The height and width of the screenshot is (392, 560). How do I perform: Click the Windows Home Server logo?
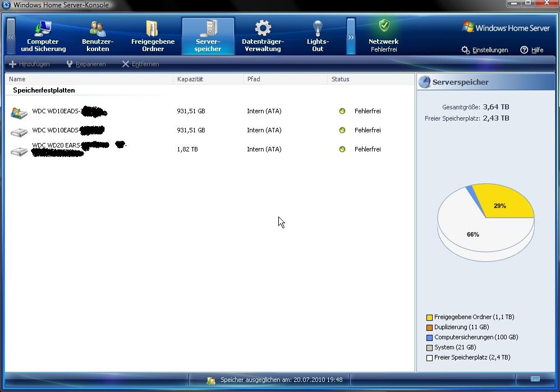(506, 27)
